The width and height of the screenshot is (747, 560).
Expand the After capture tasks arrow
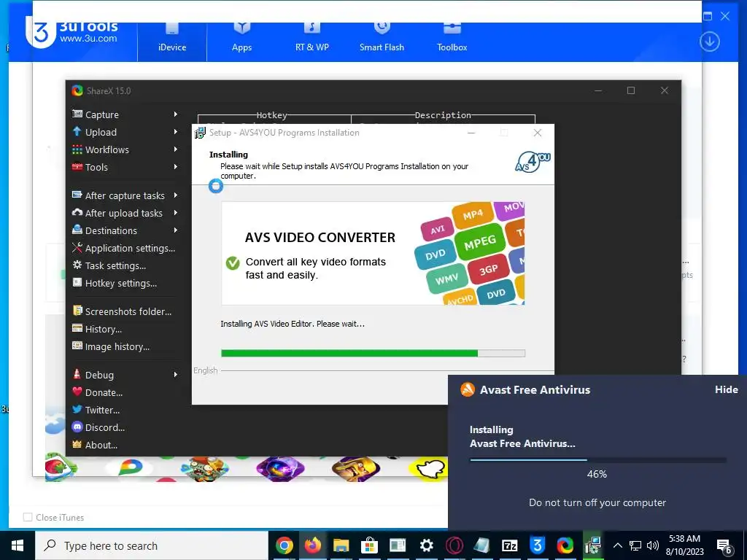[175, 195]
